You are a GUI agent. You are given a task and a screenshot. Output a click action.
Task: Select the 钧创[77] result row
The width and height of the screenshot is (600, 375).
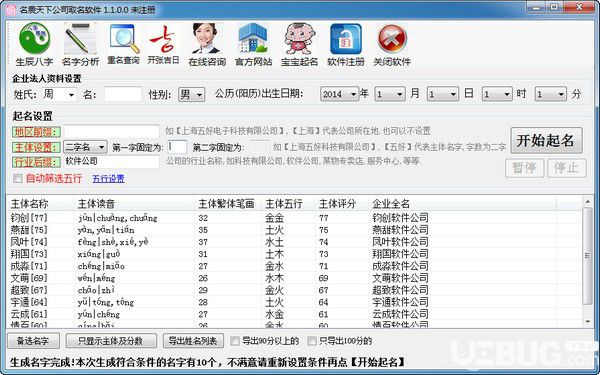pyautogui.click(x=295, y=218)
